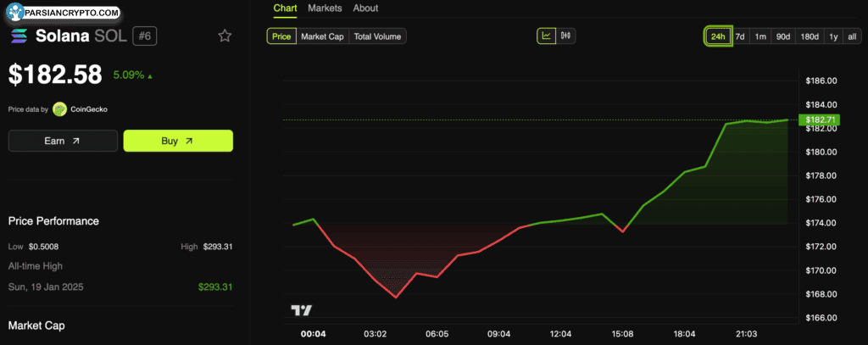Viewport: 868px width, 345px height.
Task: Click the 5.09% change indicator
Action: [133, 75]
